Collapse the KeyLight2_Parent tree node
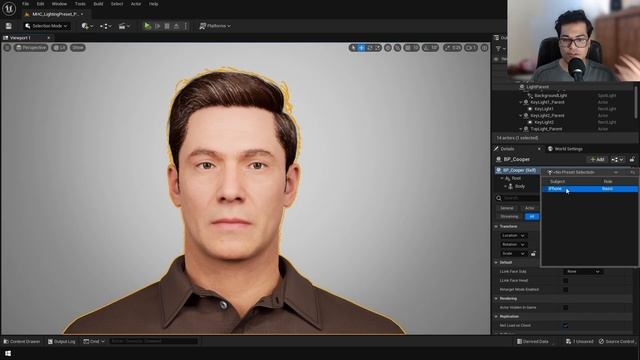The image size is (640, 360). (521, 116)
